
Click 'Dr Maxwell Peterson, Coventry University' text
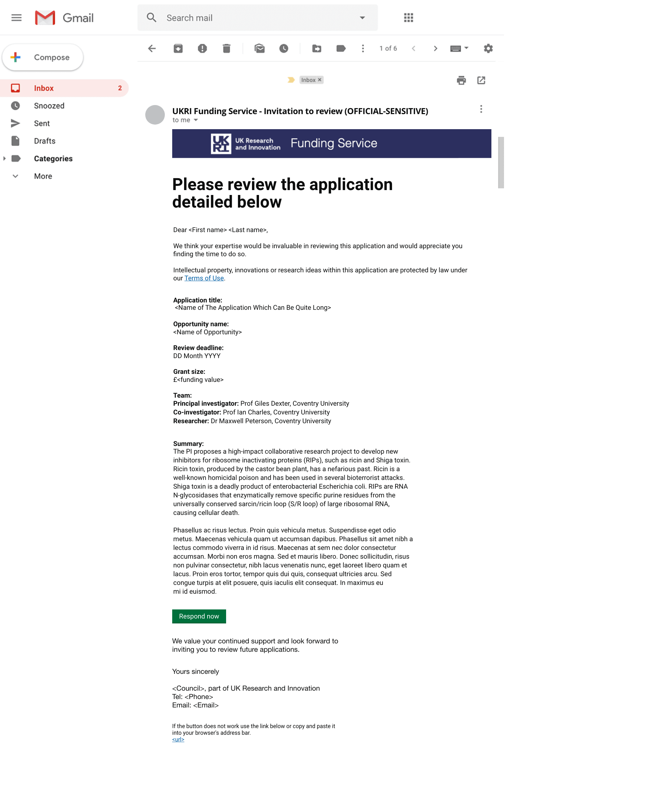tap(271, 421)
